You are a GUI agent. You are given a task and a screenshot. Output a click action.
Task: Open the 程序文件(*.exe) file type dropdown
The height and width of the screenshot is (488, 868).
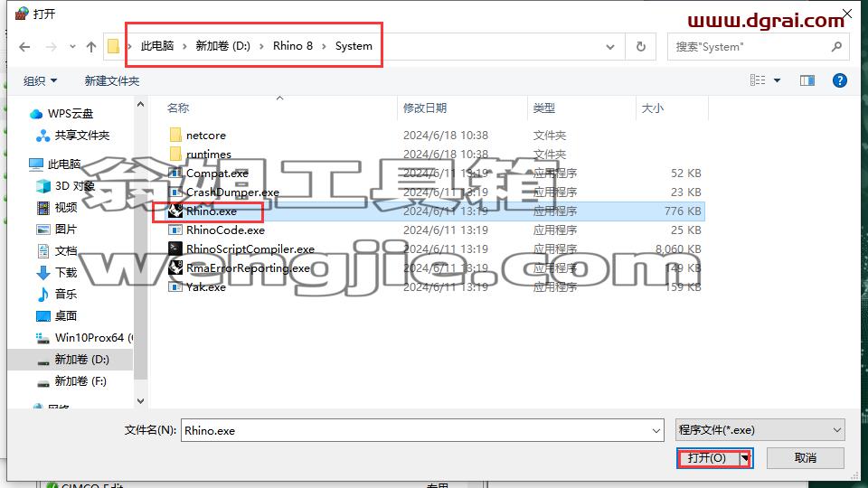(760, 430)
